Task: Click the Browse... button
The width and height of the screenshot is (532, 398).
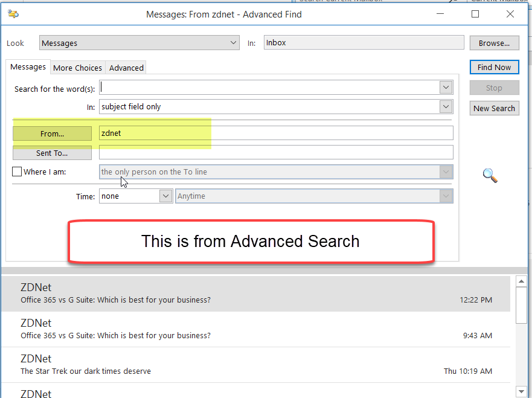Action: tap(494, 43)
